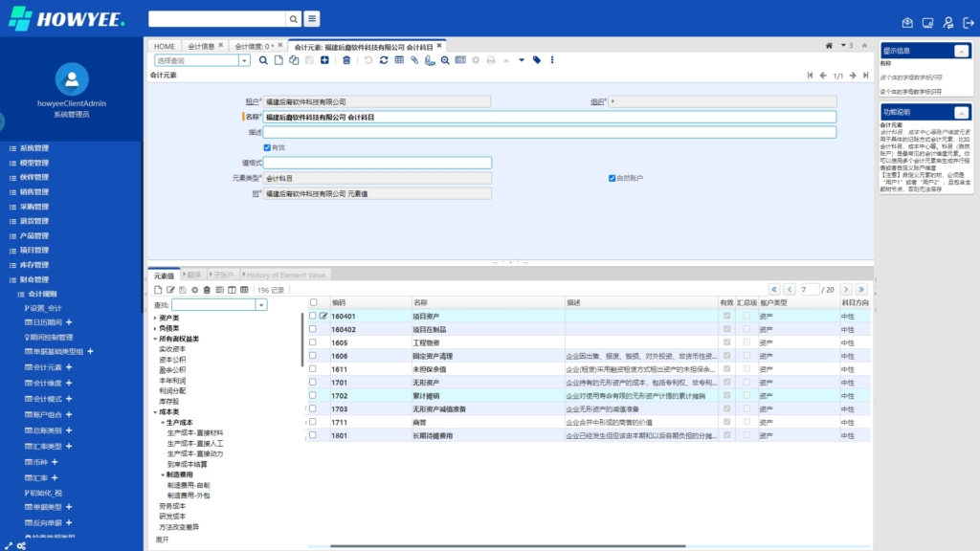Click the 值格式 input field
The width and height of the screenshot is (980, 551).
(x=377, y=163)
